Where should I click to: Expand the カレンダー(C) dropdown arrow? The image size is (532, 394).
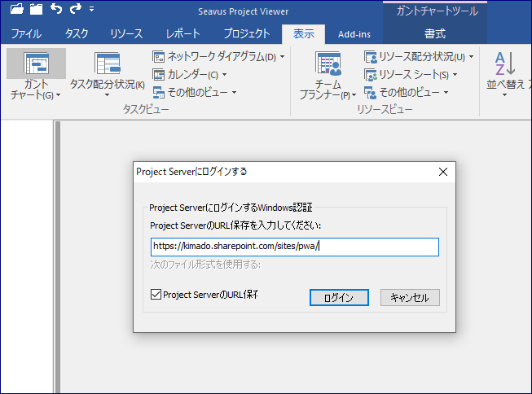tap(224, 75)
